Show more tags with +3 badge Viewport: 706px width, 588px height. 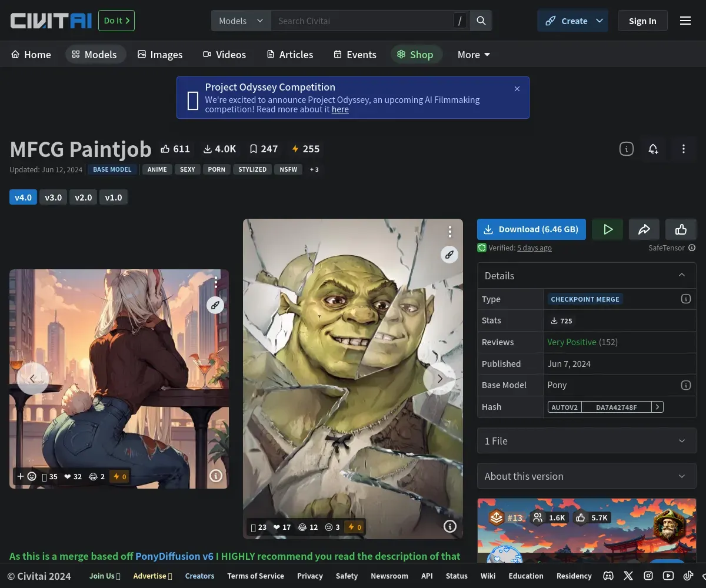(x=314, y=169)
